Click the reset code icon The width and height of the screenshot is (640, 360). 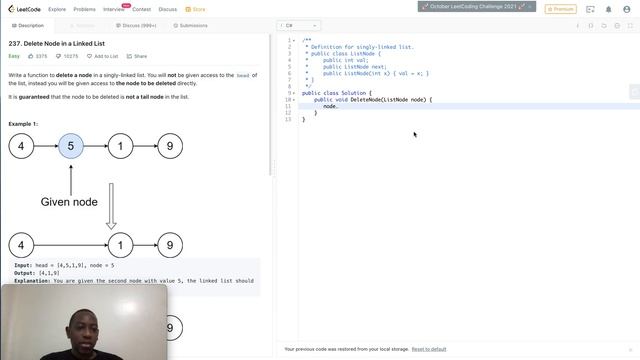pyautogui.click(x=604, y=26)
